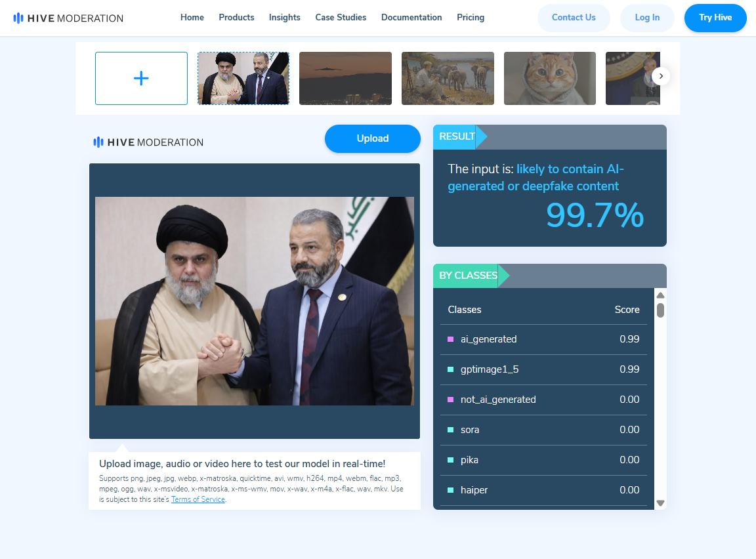This screenshot has height=559, width=756.
Task: Click the pink ai_generated class marker
Action: 451,339
